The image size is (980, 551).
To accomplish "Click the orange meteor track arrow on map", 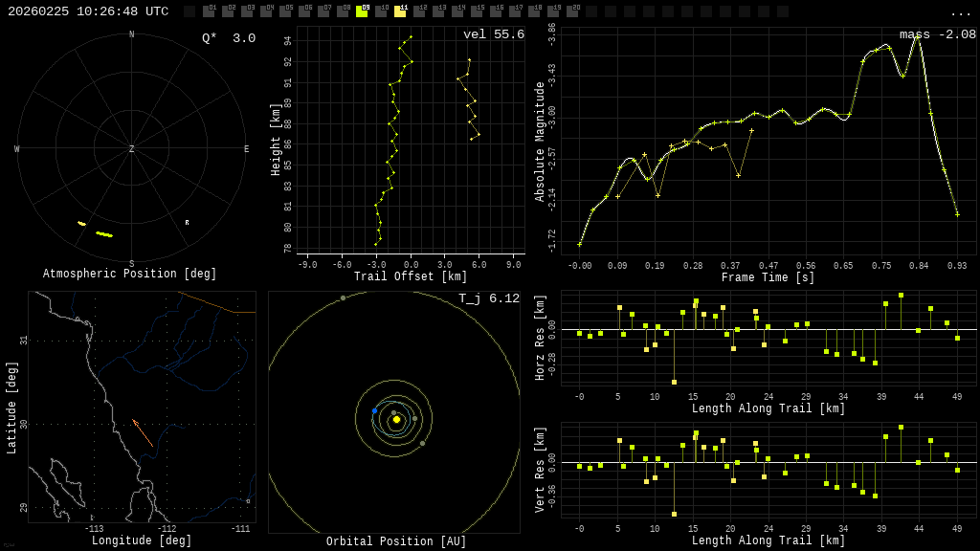I will coord(142,432).
